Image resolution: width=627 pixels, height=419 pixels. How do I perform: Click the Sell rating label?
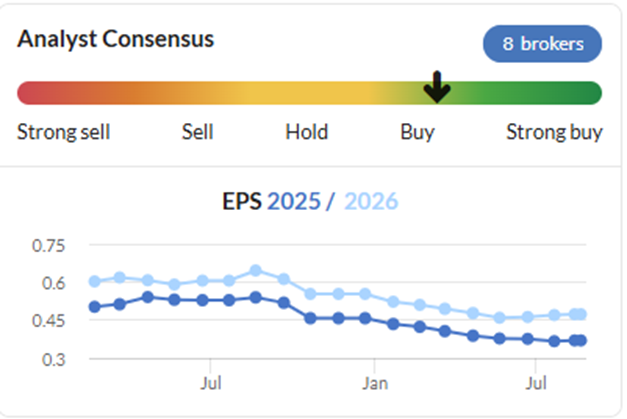(198, 132)
